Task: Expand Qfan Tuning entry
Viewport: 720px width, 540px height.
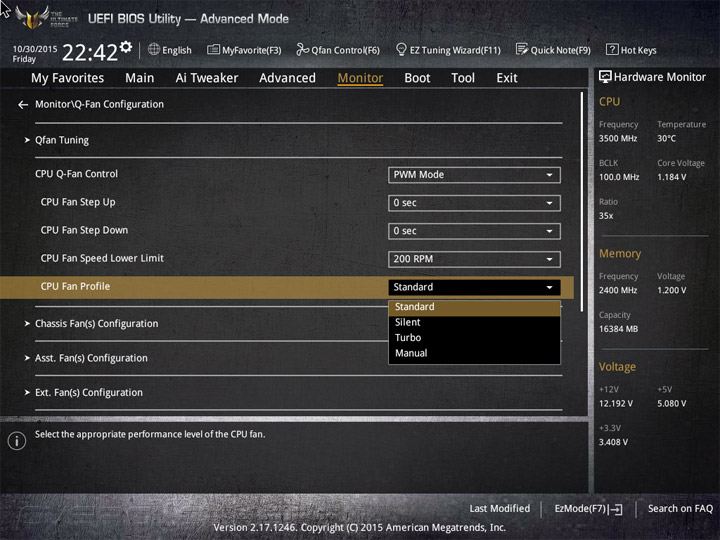Action: click(x=62, y=140)
